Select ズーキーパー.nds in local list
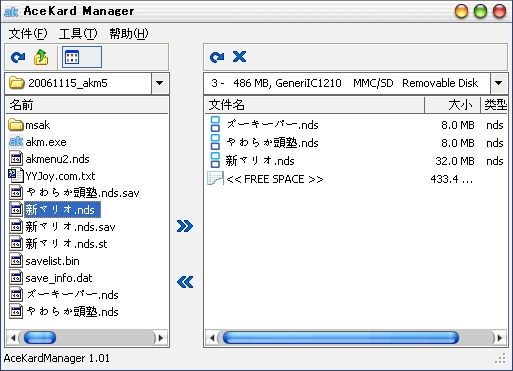The image size is (513, 371). click(x=72, y=295)
